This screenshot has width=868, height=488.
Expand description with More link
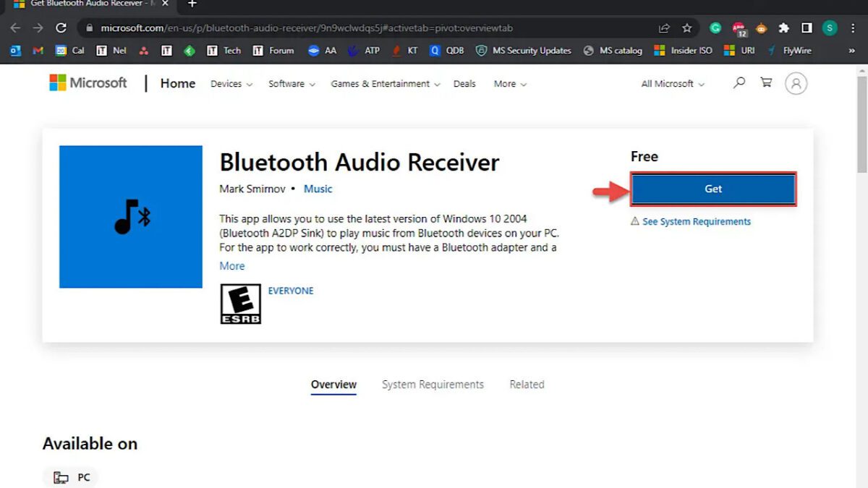click(232, 266)
